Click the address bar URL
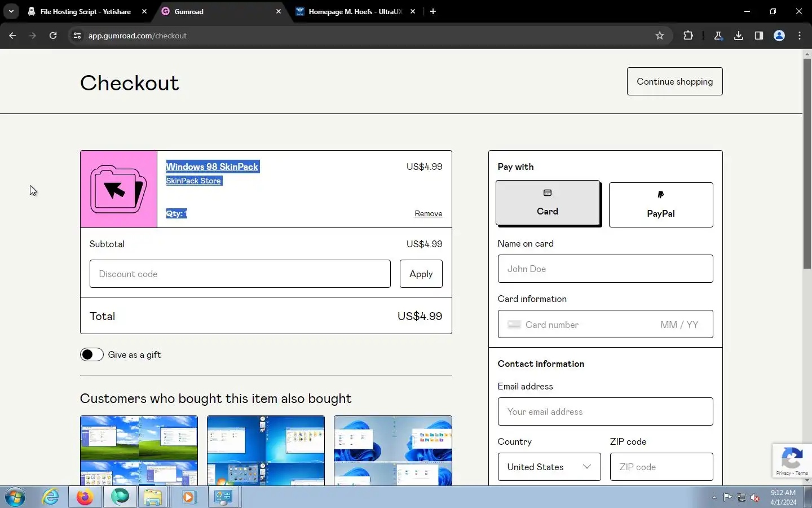Image resolution: width=812 pixels, height=508 pixels. click(137, 36)
